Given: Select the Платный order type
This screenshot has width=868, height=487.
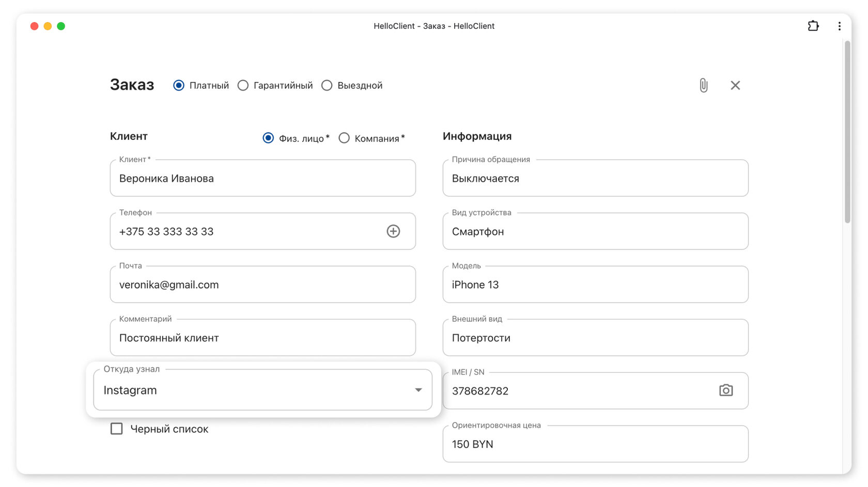Looking at the screenshot, I should 179,85.
